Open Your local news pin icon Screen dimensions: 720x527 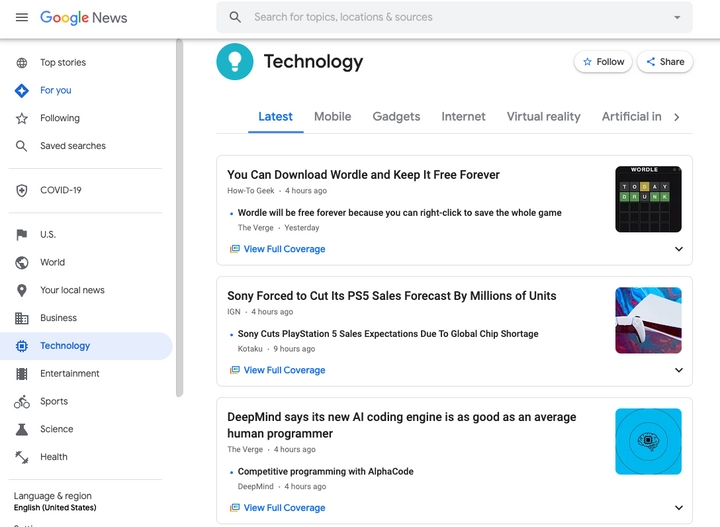[22, 290]
